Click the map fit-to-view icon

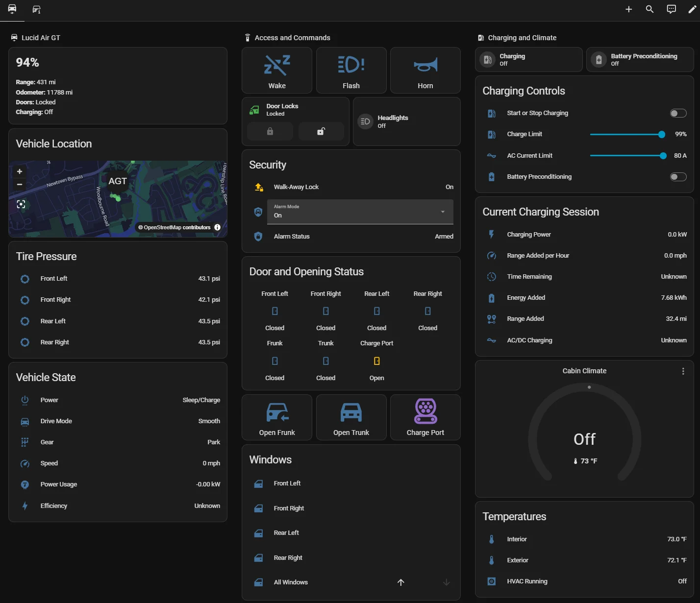(21, 204)
